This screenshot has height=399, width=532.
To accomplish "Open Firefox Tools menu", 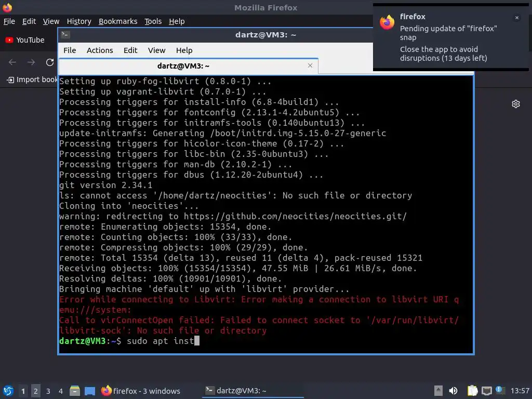I will point(153,21).
